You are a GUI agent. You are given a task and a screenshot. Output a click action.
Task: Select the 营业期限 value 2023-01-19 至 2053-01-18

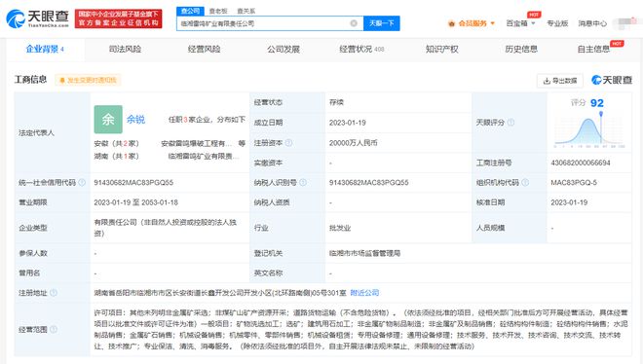135,202
